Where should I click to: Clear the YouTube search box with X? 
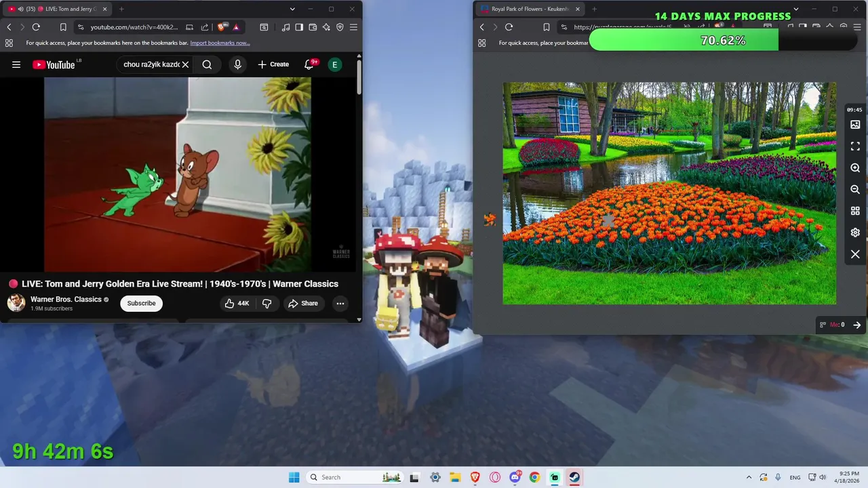point(185,64)
